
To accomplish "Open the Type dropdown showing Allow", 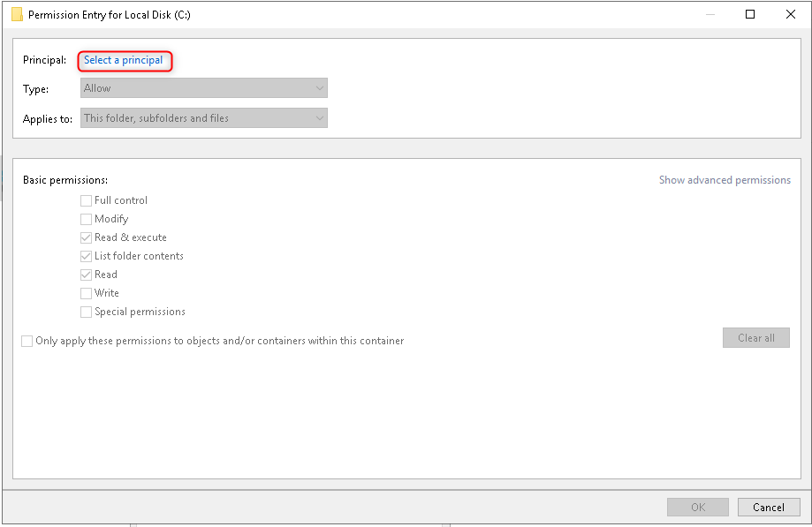I will point(203,88).
